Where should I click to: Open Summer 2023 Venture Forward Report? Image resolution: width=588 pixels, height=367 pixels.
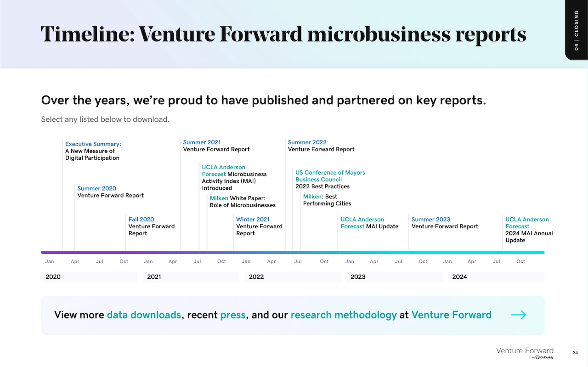click(x=431, y=220)
